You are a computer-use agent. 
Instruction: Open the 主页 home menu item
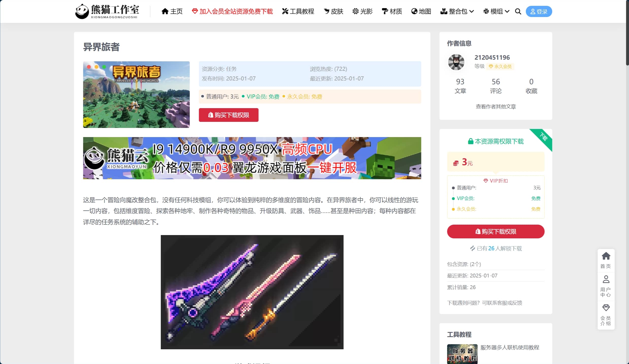pos(172,11)
